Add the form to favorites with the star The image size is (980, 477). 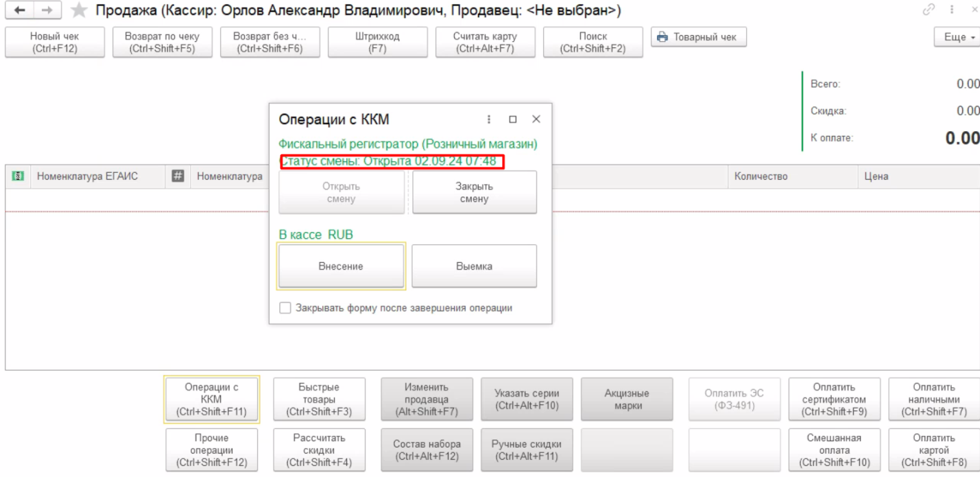80,11
